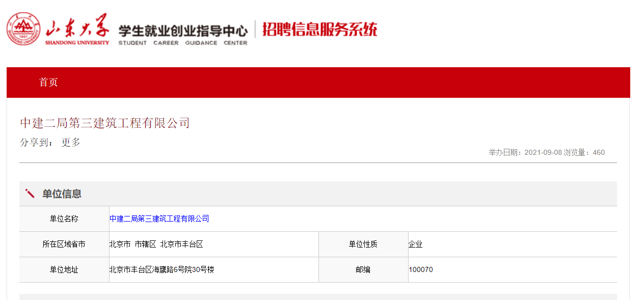
Task: Click the 企业 value cell
Action: [x=513, y=244]
